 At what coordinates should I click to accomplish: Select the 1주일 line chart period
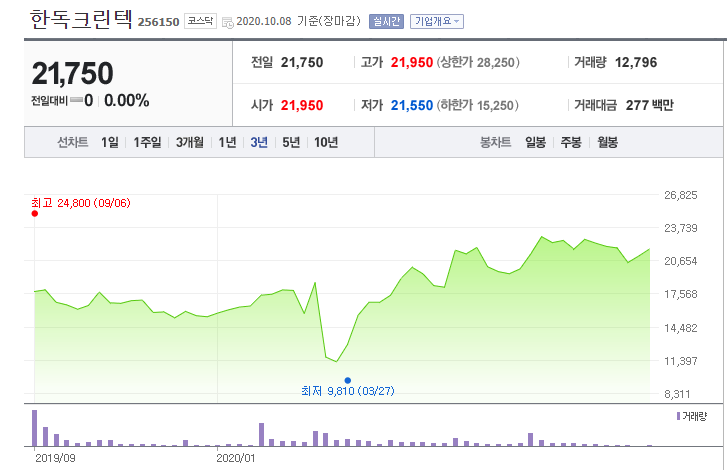point(147,142)
